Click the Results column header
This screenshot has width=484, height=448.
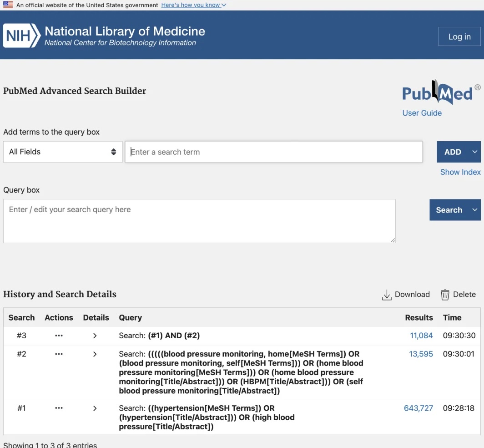point(419,318)
